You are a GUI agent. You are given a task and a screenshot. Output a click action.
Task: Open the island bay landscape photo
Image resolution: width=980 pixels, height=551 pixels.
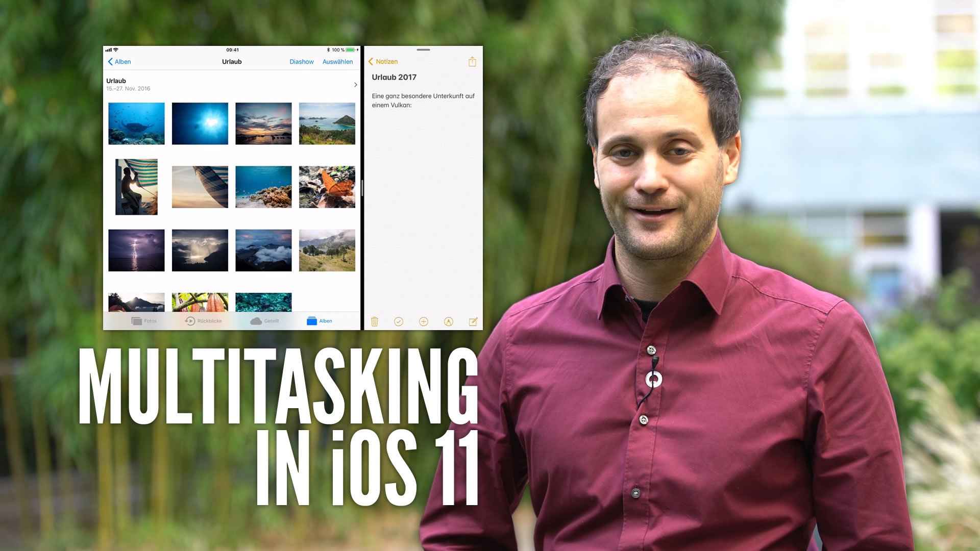(327, 123)
